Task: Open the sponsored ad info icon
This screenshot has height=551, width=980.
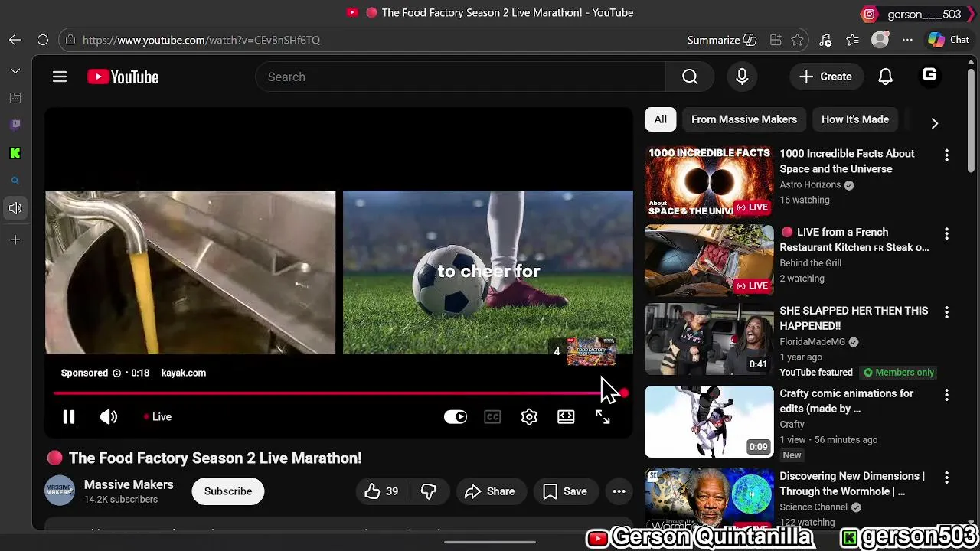Action: point(117,373)
